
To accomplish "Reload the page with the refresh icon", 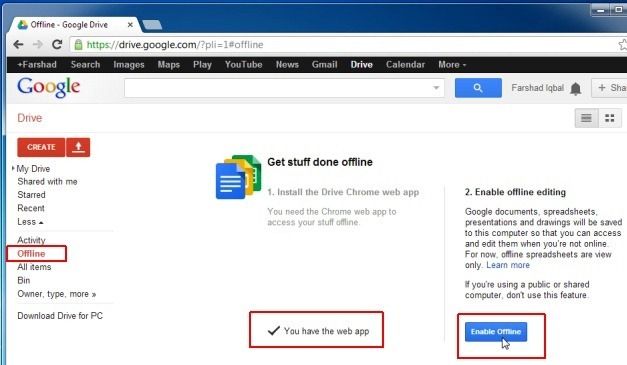I will pos(57,44).
